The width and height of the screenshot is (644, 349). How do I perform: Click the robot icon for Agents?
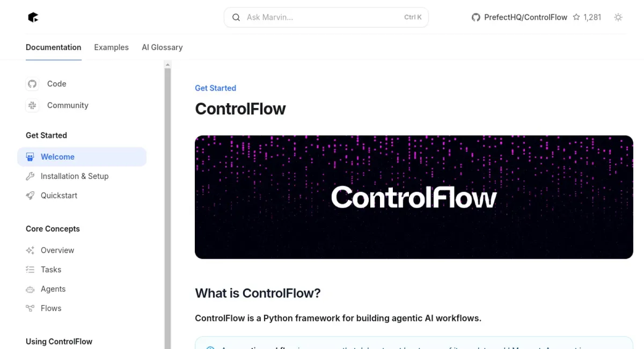click(30, 289)
